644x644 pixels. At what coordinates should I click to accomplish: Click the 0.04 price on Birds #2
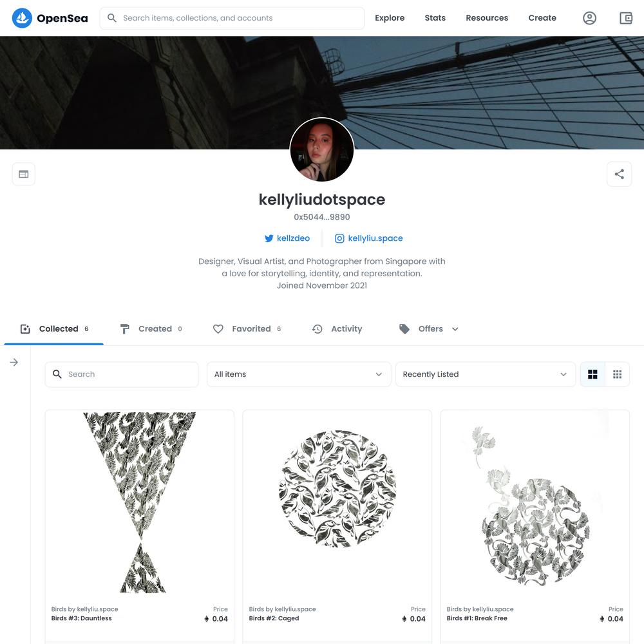tap(418, 619)
